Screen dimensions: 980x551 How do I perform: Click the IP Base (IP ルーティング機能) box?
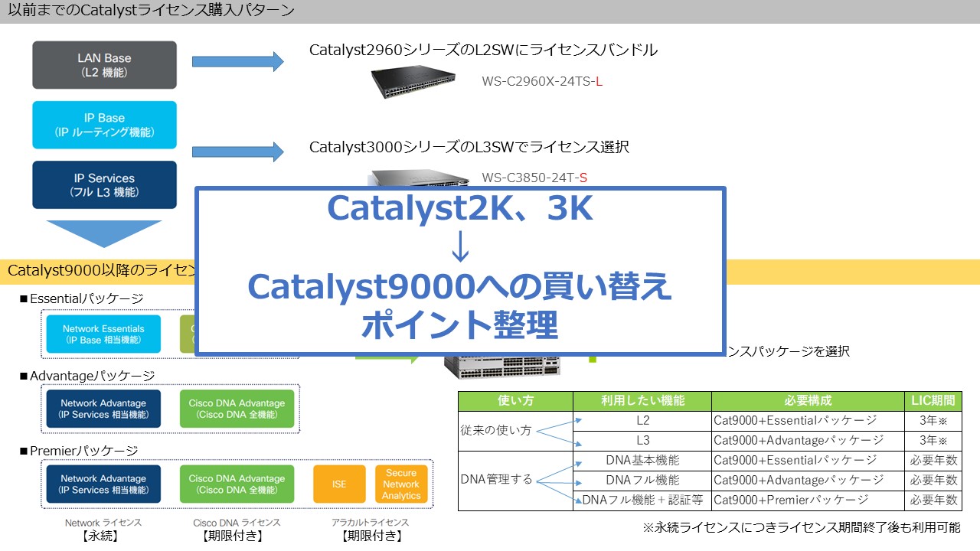click(x=104, y=125)
